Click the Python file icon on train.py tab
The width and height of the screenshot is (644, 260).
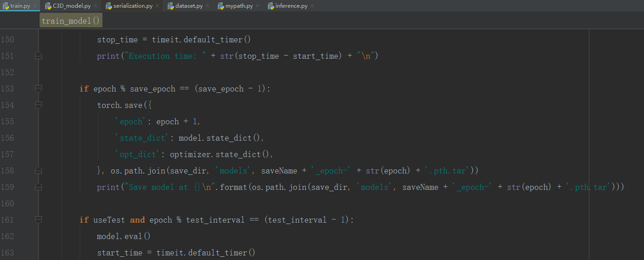[6, 6]
